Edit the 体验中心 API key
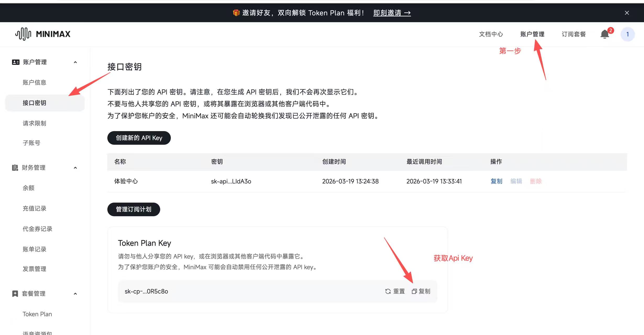The width and height of the screenshot is (644, 335). (516, 181)
